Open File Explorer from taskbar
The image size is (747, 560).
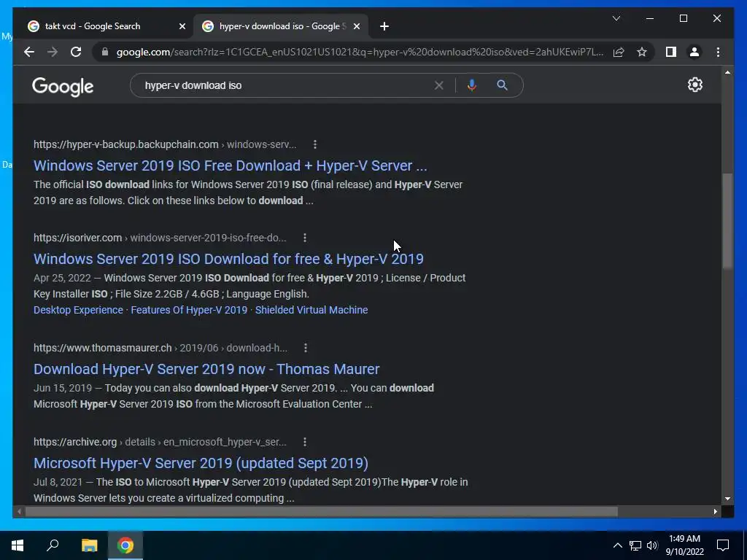click(x=89, y=545)
